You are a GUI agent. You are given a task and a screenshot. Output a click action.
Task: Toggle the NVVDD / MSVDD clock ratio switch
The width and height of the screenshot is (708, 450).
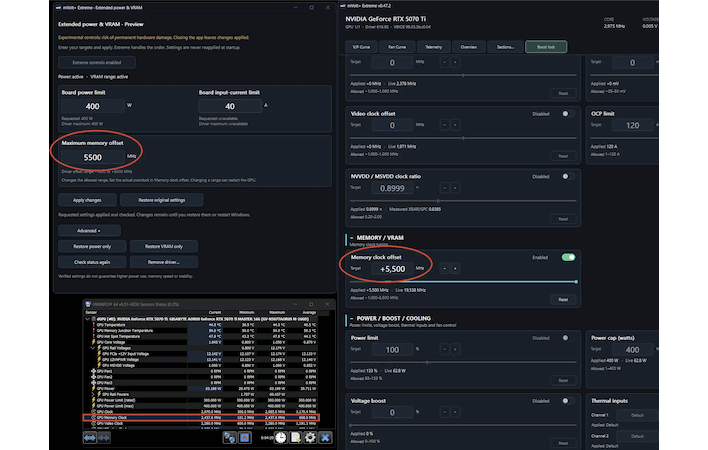click(568, 176)
